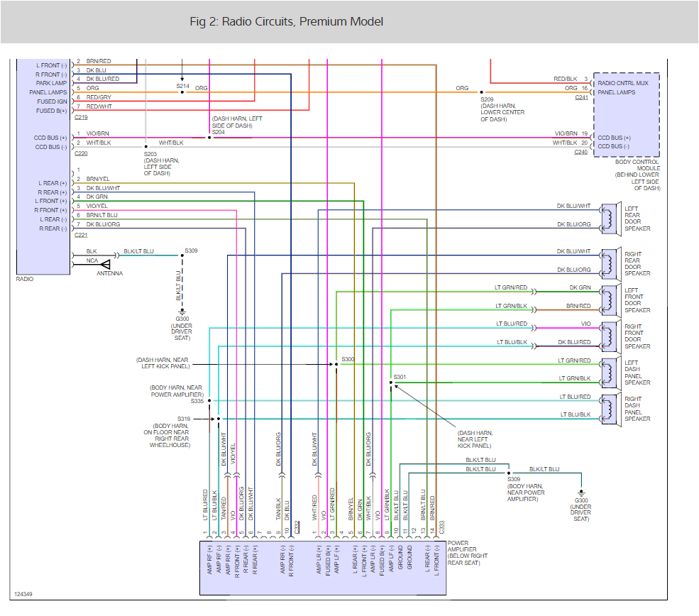
Task: Select the Body Control Module dashed box
Action: [627, 114]
